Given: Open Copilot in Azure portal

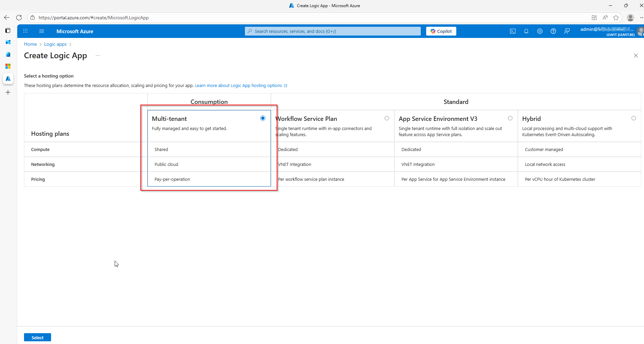Looking at the screenshot, I should tap(441, 31).
